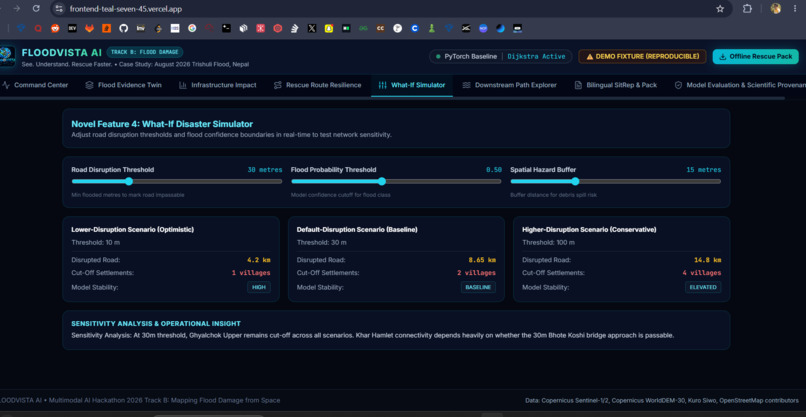Open the Bilingual SitRep & Pack tab
This screenshot has width=806, height=417.
tap(616, 85)
